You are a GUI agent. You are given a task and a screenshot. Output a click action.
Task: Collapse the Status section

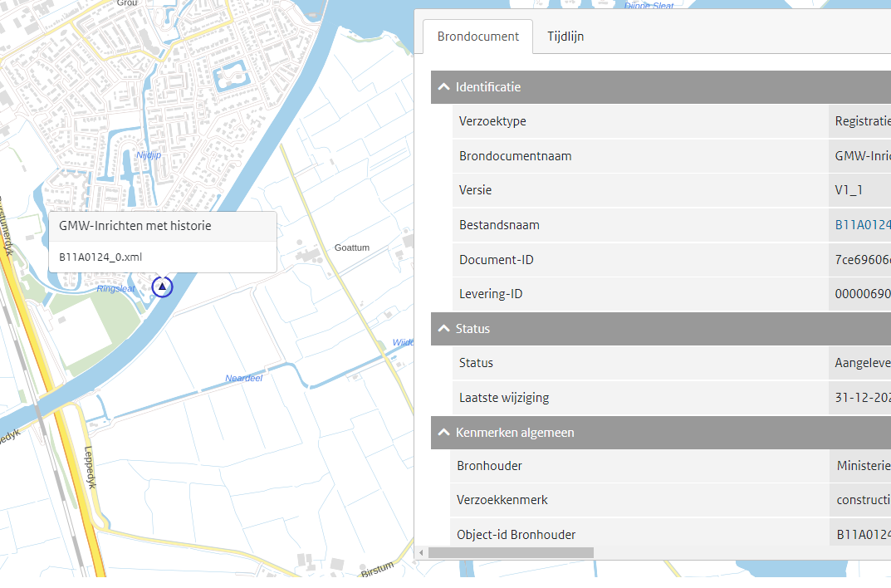pos(444,329)
